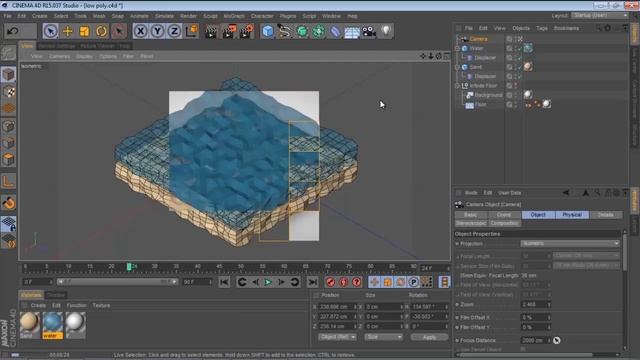The width and height of the screenshot is (640, 360).
Task: Select the Live Selection tool
Action: 50,31
